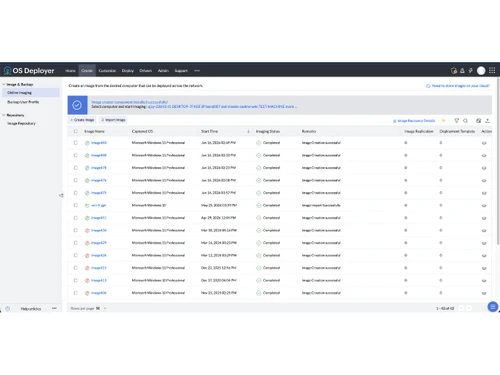Viewport: 500px width, 375px height.
Task: Tick checkbox for the Apr 29 image row
Action: pyautogui.click(x=76, y=218)
